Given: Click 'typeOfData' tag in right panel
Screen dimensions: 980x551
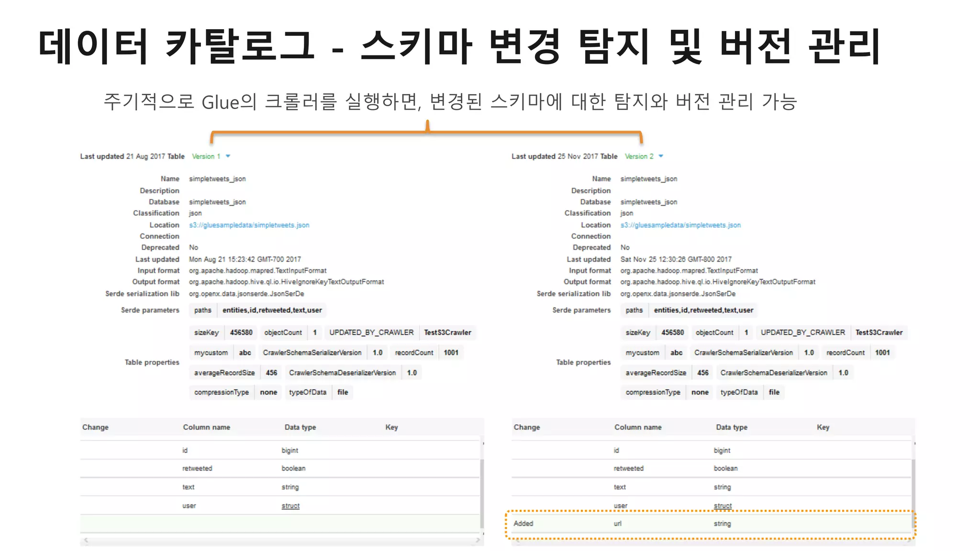Looking at the screenshot, I should tap(739, 392).
